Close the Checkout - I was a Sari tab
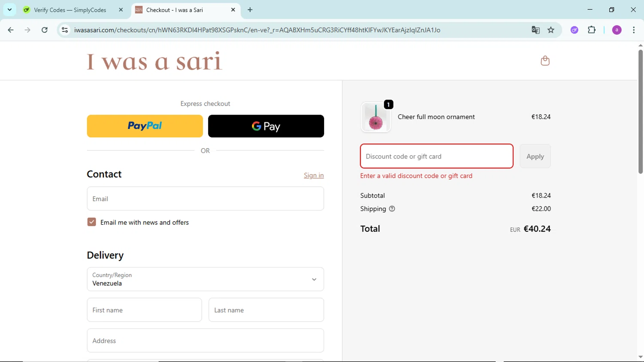644x362 pixels. (233, 9)
